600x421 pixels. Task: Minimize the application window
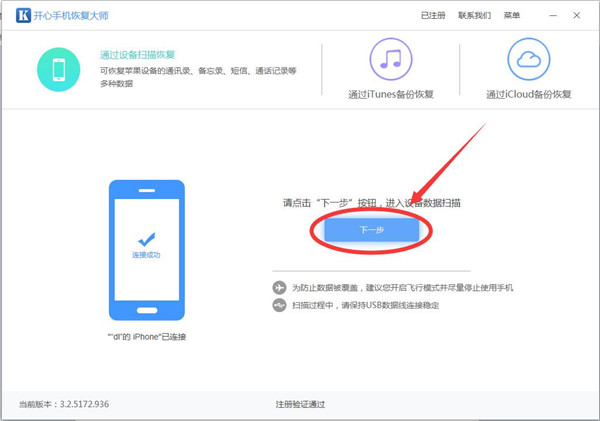click(553, 16)
